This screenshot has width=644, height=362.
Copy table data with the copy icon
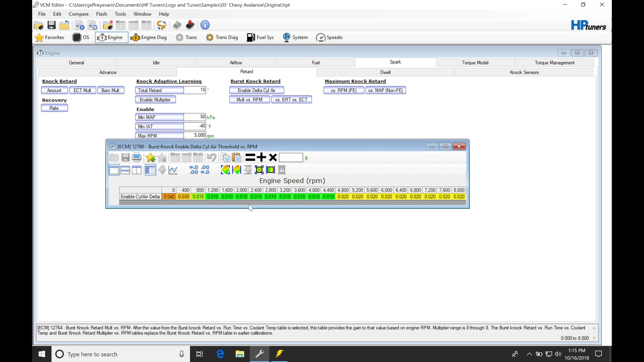(x=225, y=158)
